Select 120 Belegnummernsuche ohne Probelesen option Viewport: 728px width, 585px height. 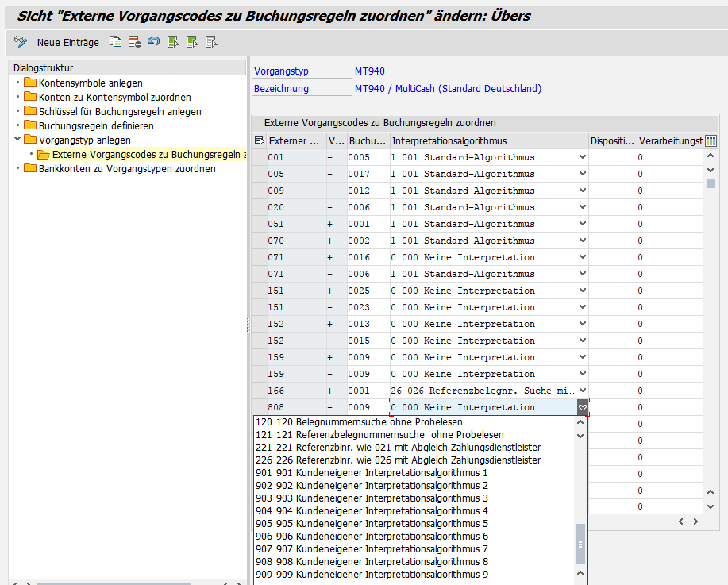pyautogui.click(x=359, y=422)
